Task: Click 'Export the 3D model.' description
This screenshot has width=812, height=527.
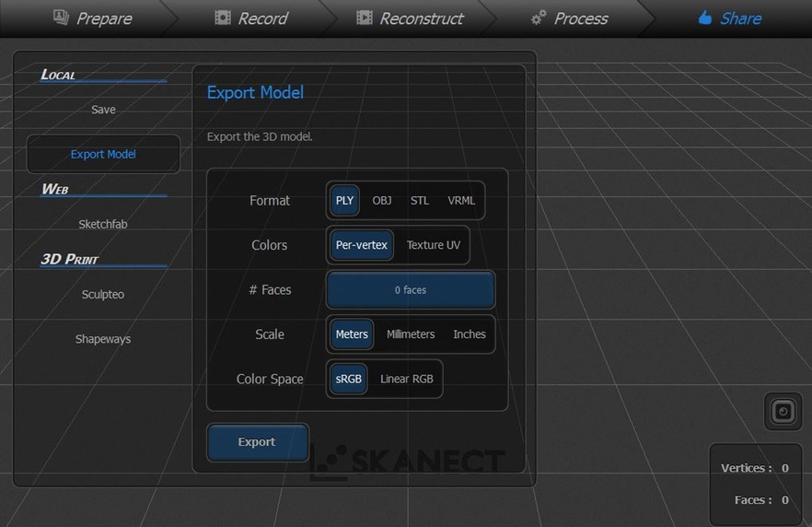Action: pyautogui.click(x=260, y=136)
